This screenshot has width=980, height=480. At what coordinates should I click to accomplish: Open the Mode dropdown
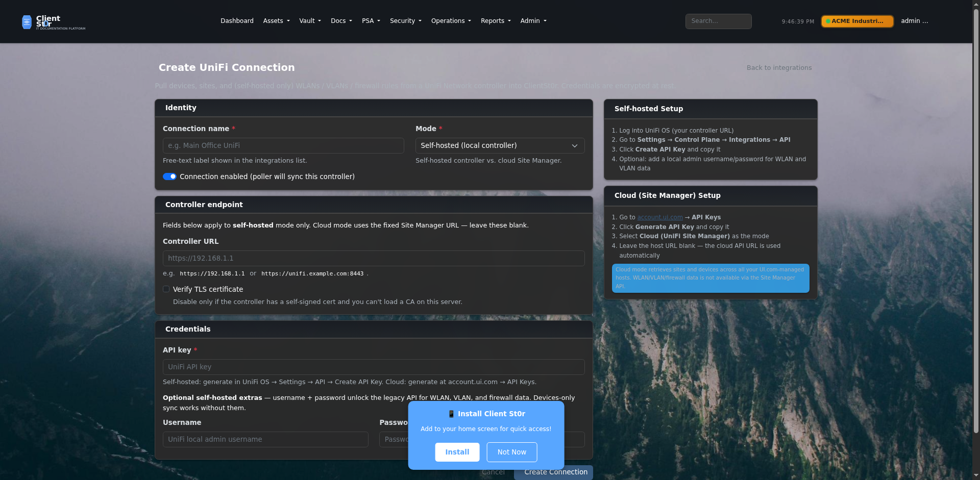(x=500, y=145)
